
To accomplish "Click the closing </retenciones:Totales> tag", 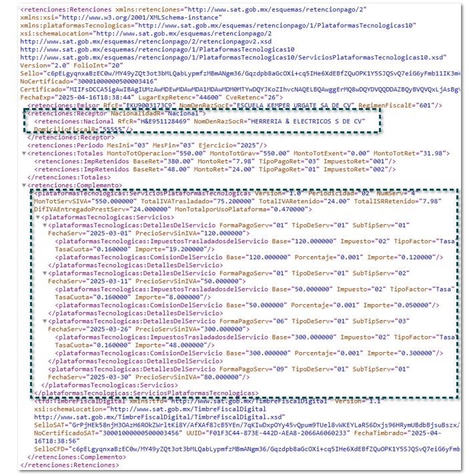I will (69, 177).
